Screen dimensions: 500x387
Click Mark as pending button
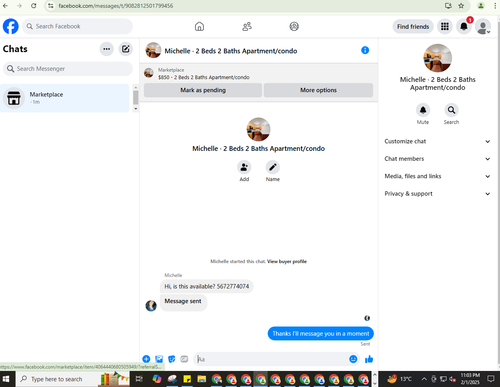point(203,90)
